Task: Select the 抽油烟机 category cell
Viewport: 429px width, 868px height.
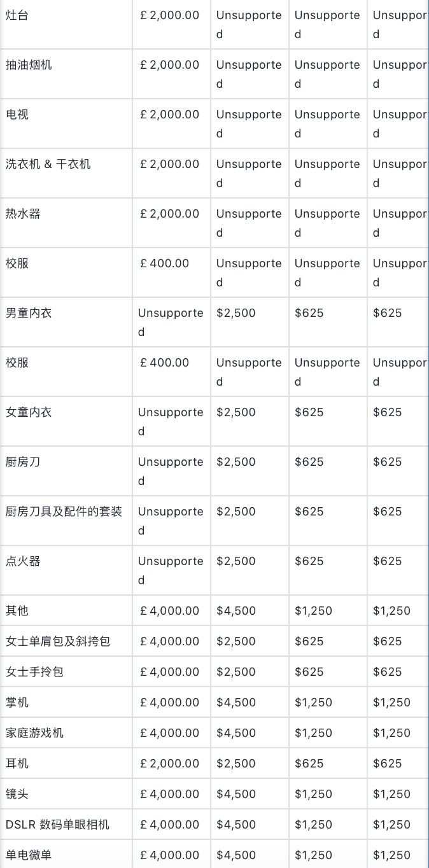Action: tap(29, 65)
